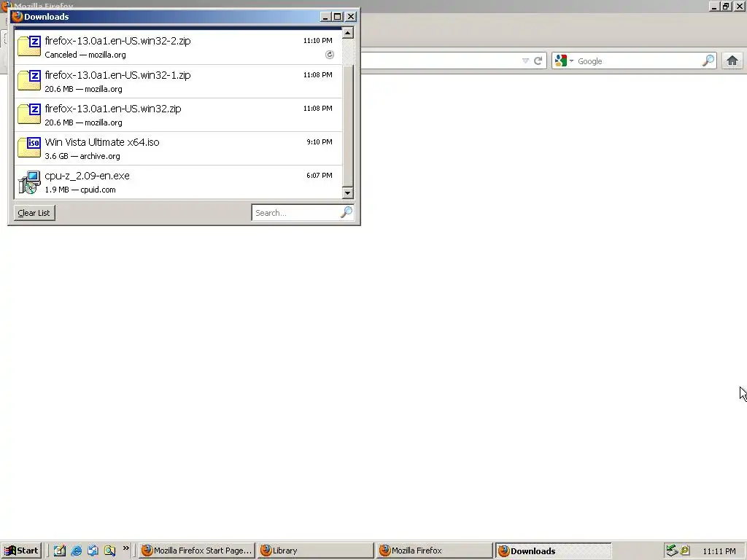Open the URL bar history dropdown arrow
This screenshot has width=747, height=560.
(x=525, y=61)
